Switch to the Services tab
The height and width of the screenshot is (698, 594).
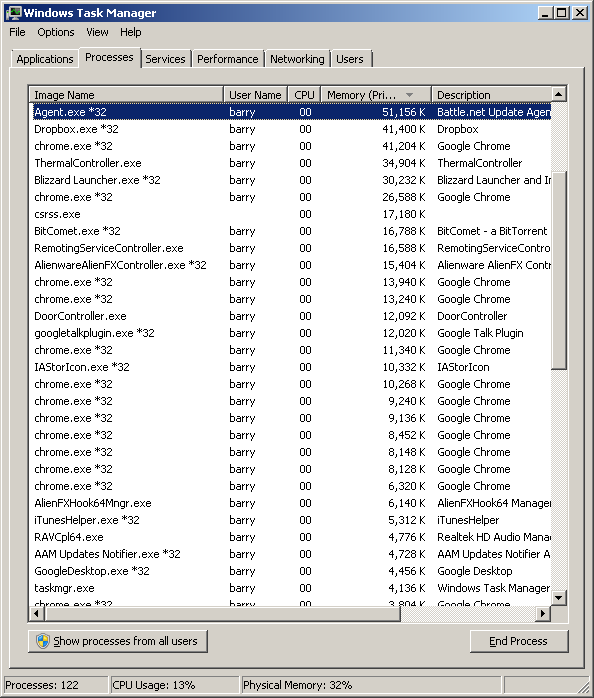pos(165,59)
